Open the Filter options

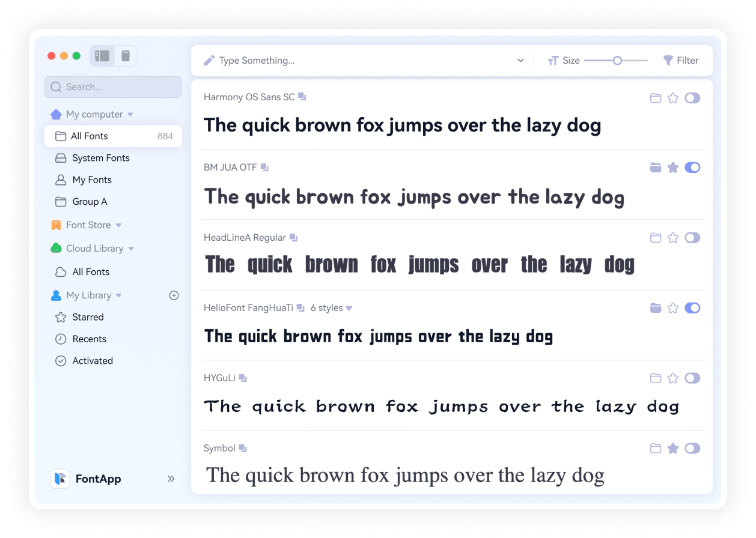[680, 61]
